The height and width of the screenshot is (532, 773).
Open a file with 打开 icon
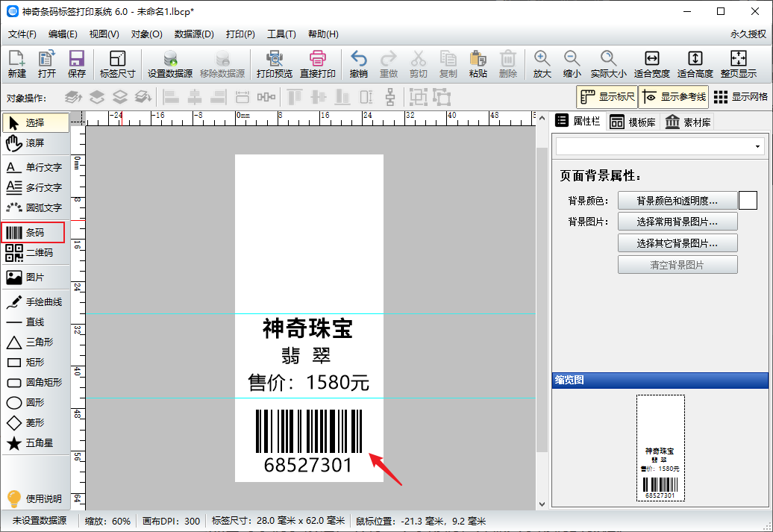pyautogui.click(x=47, y=64)
